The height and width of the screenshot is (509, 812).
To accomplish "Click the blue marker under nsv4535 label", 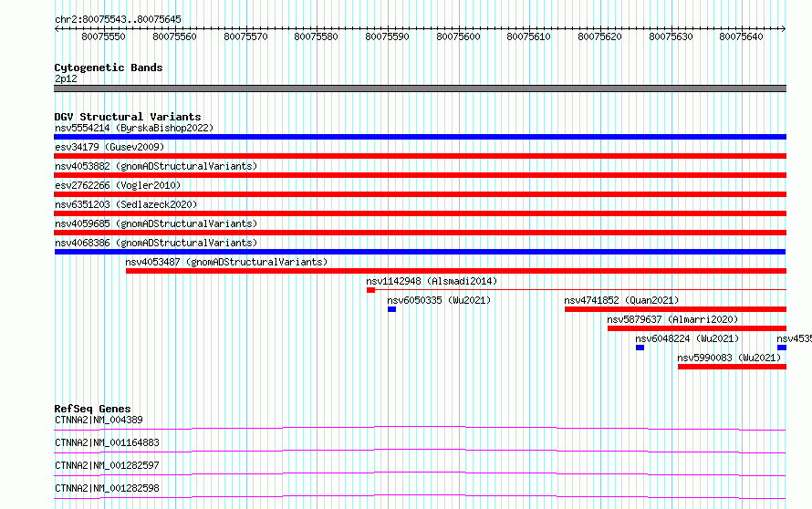I will pyautogui.click(x=782, y=348).
